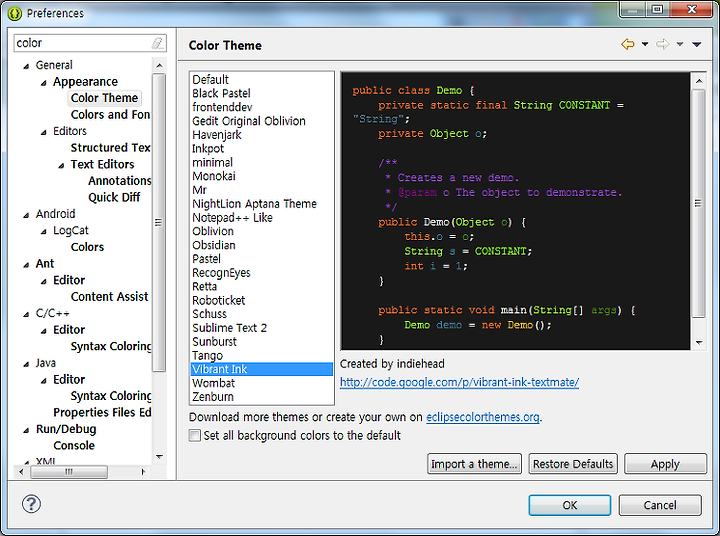The width and height of the screenshot is (720, 536).
Task: Enable Set all background colors to default
Action: click(x=195, y=435)
